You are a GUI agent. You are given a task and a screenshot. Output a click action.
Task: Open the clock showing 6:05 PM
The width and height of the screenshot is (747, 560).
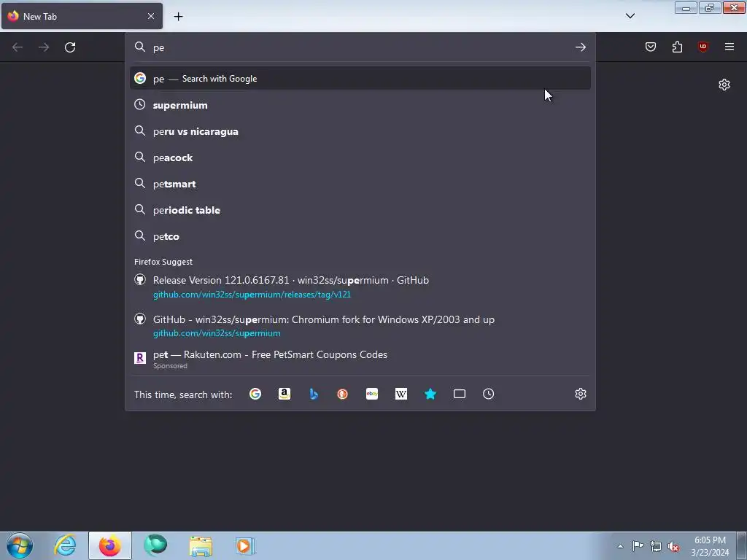pos(710,546)
